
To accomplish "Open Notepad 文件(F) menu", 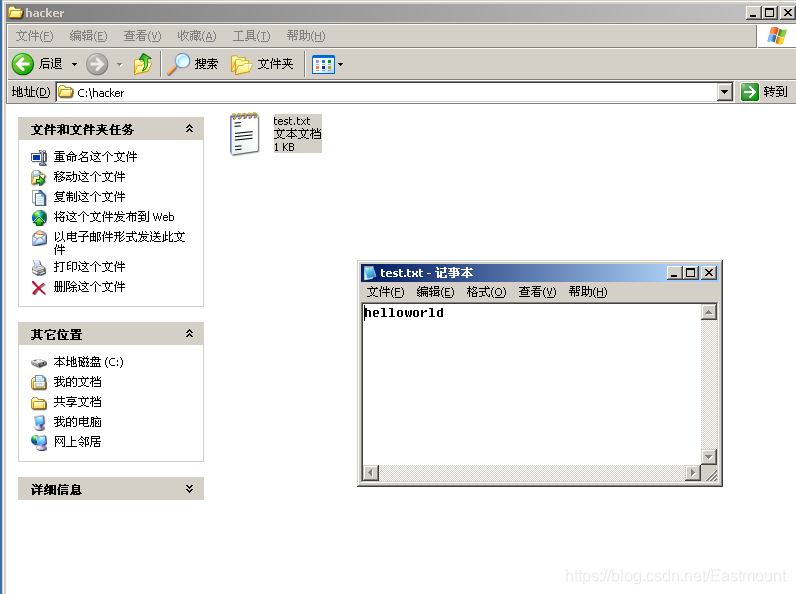I will pyautogui.click(x=385, y=292).
